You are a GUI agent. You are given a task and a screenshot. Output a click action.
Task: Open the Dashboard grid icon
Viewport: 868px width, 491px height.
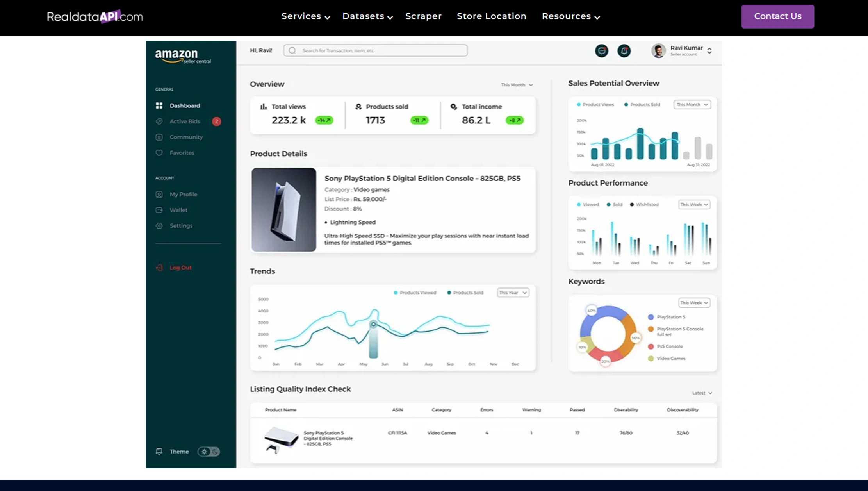click(x=159, y=105)
